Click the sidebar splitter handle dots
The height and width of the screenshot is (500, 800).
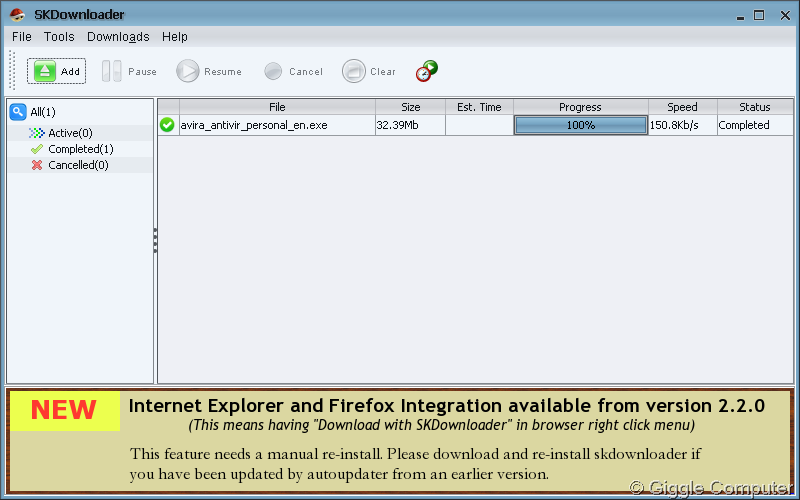pos(156,240)
